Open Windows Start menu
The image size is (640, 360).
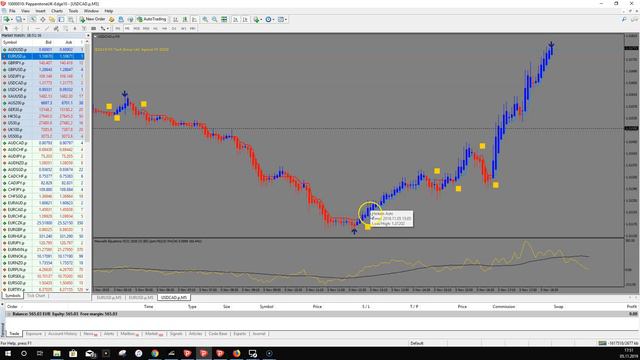pos(8,353)
